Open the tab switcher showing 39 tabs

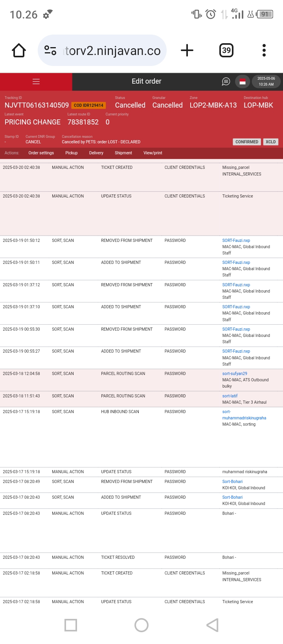(226, 50)
